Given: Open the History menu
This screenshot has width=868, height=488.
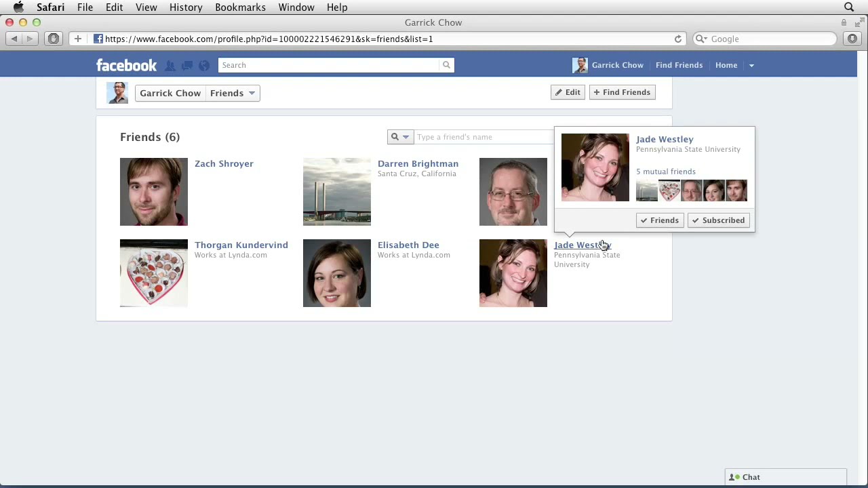Looking at the screenshot, I should pos(186,7).
